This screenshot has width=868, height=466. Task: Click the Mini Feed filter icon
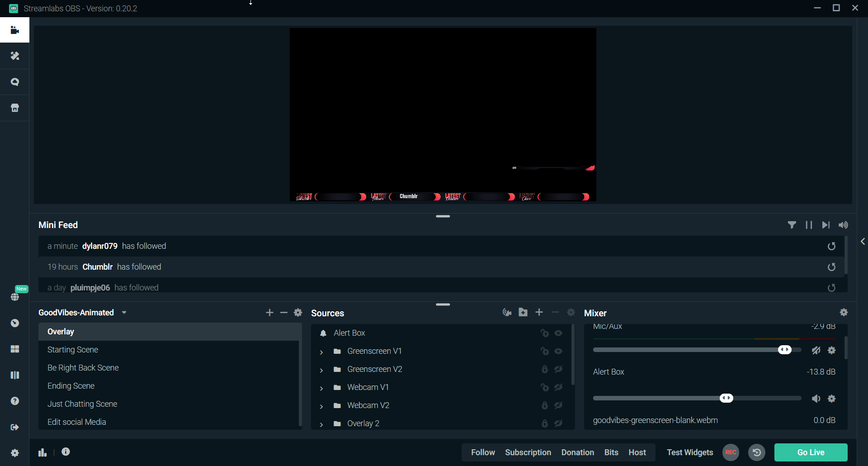click(792, 225)
